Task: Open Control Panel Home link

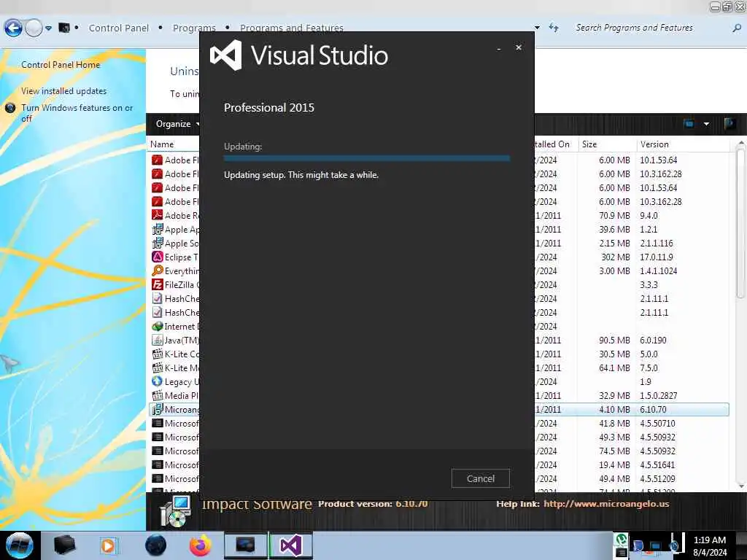Action: click(x=61, y=65)
